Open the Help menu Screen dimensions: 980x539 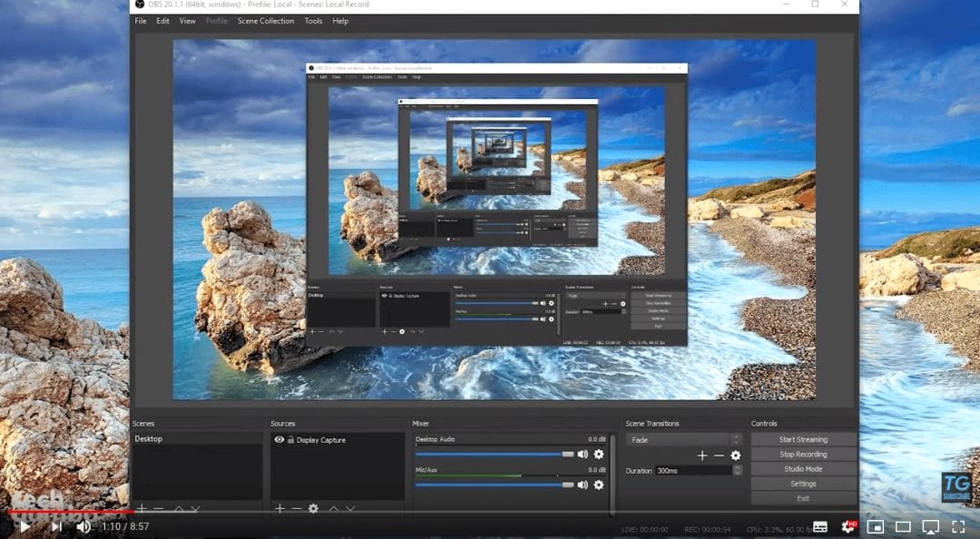coord(340,21)
